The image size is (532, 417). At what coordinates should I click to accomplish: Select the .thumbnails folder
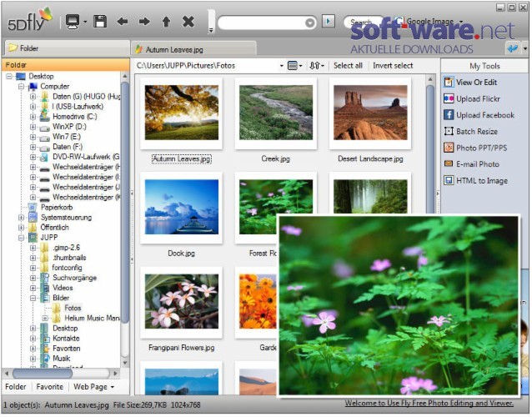coord(69,258)
